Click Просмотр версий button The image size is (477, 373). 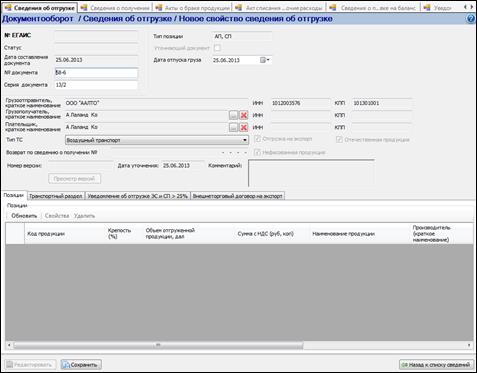point(74,179)
